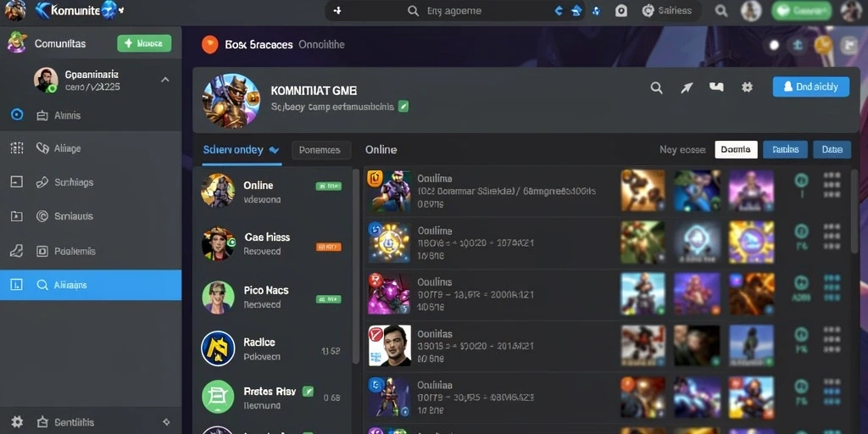Open settings gear in community header
The width and height of the screenshot is (868, 434).
[747, 87]
